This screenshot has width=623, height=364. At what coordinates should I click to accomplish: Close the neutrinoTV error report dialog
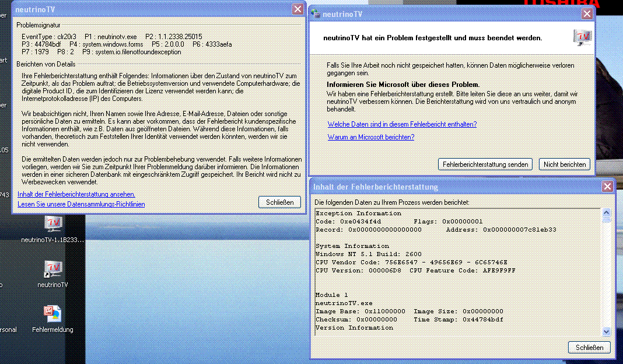pyautogui.click(x=587, y=14)
